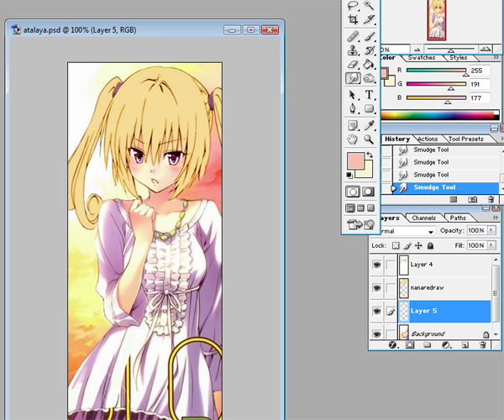Viewport: 504px width, 420px height.
Task: Hide Layer 5 using its eye icon
Action: pos(376,311)
